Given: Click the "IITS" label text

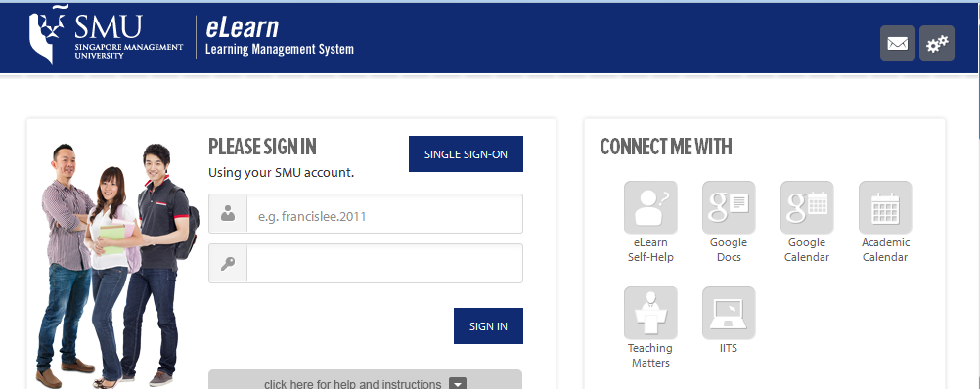Looking at the screenshot, I should click(728, 348).
